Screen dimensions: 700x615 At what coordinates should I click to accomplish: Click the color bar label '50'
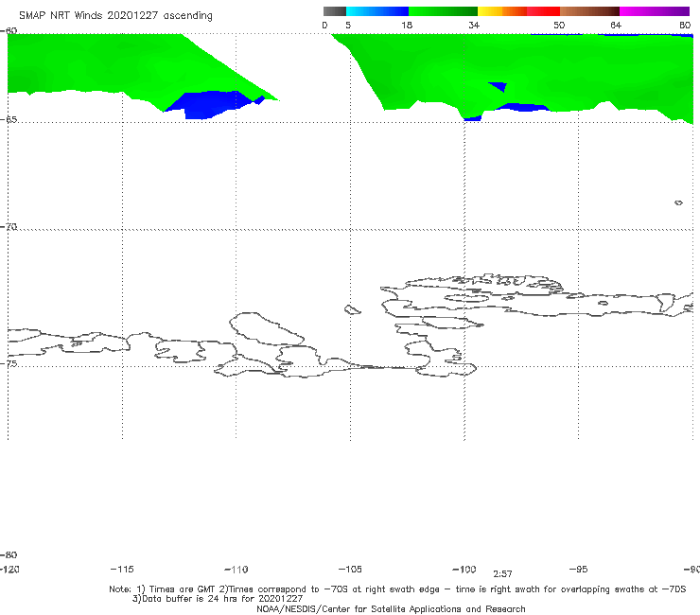[559, 25]
